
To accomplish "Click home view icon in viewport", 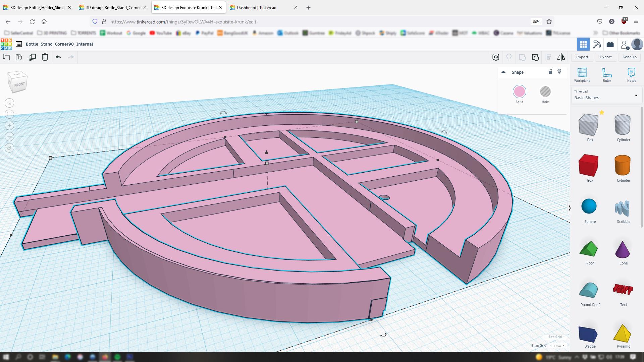I will (x=9, y=103).
